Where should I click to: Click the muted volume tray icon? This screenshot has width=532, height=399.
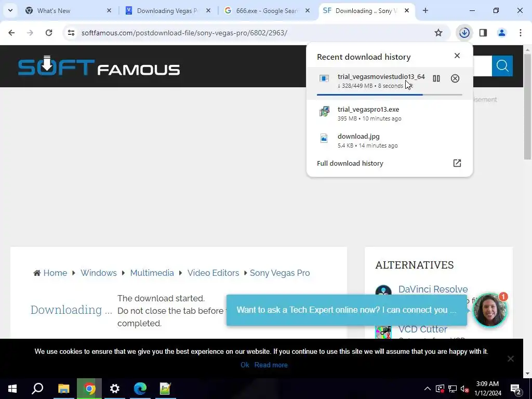(x=464, y=389)
